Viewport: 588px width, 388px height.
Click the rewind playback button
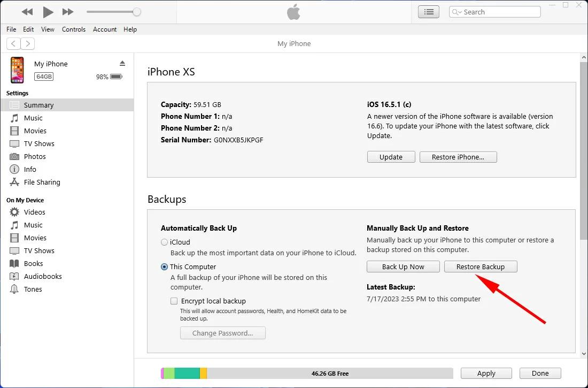tap(27, 12)
